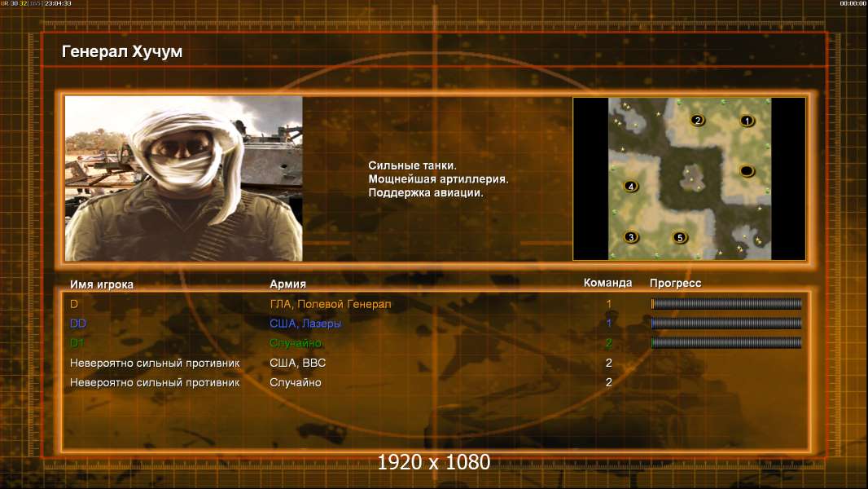Click green army text 'Случайно' for D1
The height and width of the screenshot is (489, 868).
(296, 343)
